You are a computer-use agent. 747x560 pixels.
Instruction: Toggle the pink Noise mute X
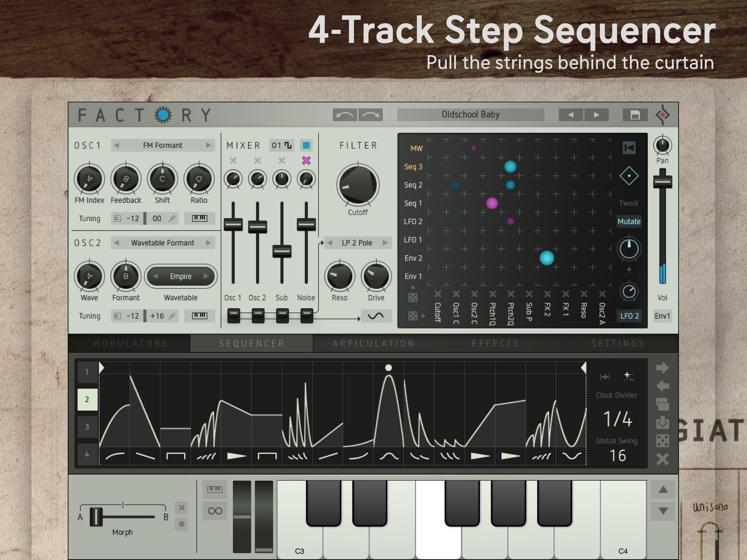point(306,161)
